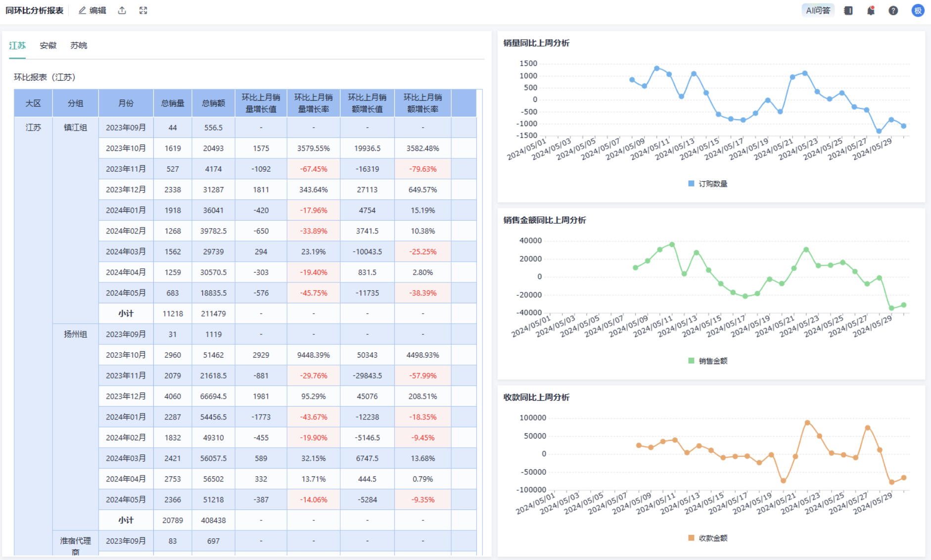This screenshot has height=560, width=931.
Task: Click the 649.57% cell
Action: pos(423,190)
